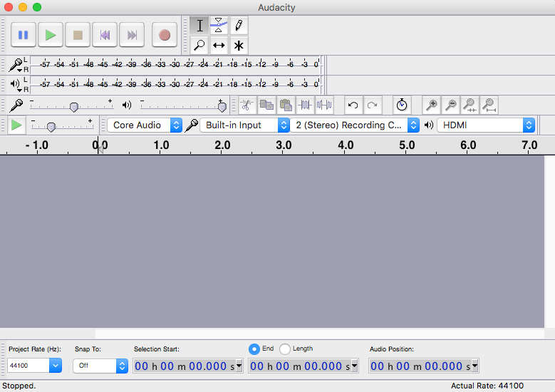Screen dimensions: 555x392
Task: Click the microphone icon beside Built-in Input
Action: 192,125
